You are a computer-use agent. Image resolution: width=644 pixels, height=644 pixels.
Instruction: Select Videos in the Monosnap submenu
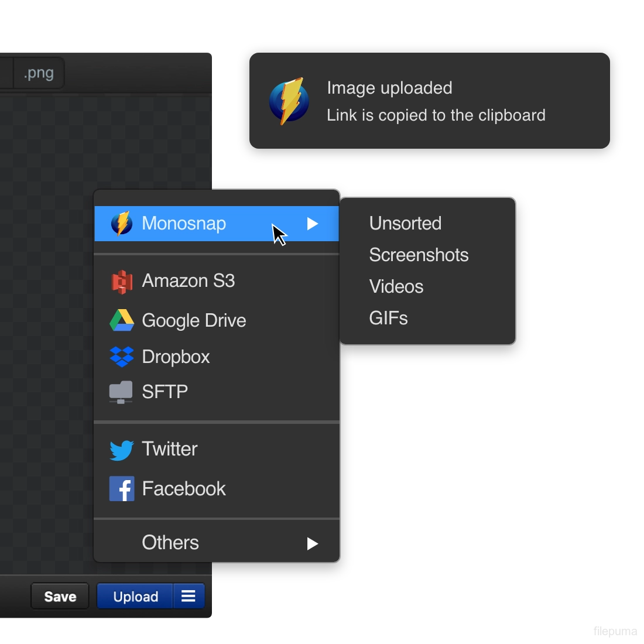click(x=396, y=286)
